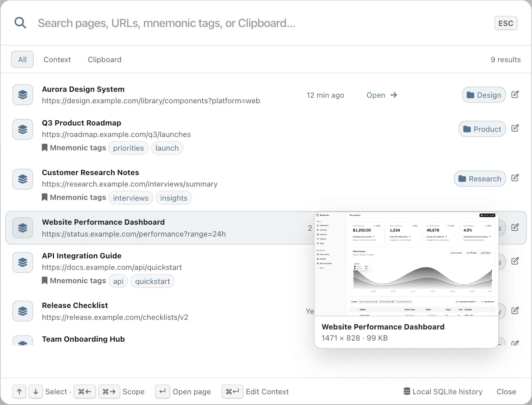Click the Close button in footer
The image size is (532, 405).
click(x=506, y=392)
